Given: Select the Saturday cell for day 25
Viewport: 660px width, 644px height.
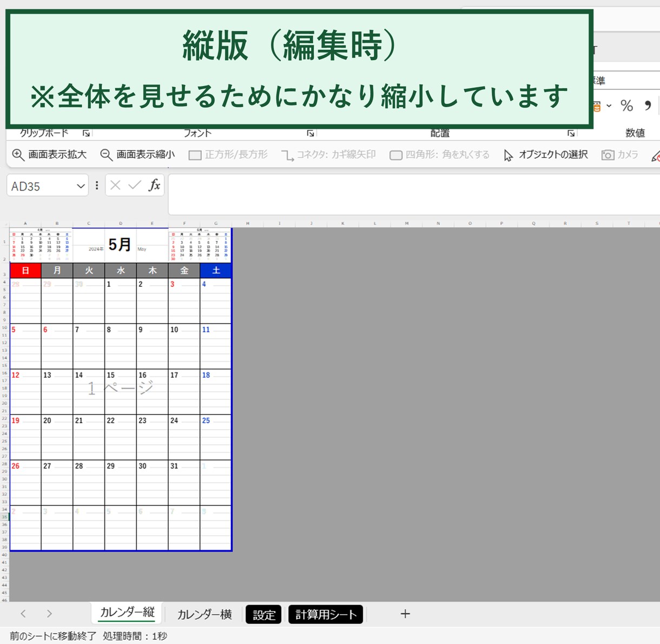Looking at the screenshot, I should click(x=216, y=437).
